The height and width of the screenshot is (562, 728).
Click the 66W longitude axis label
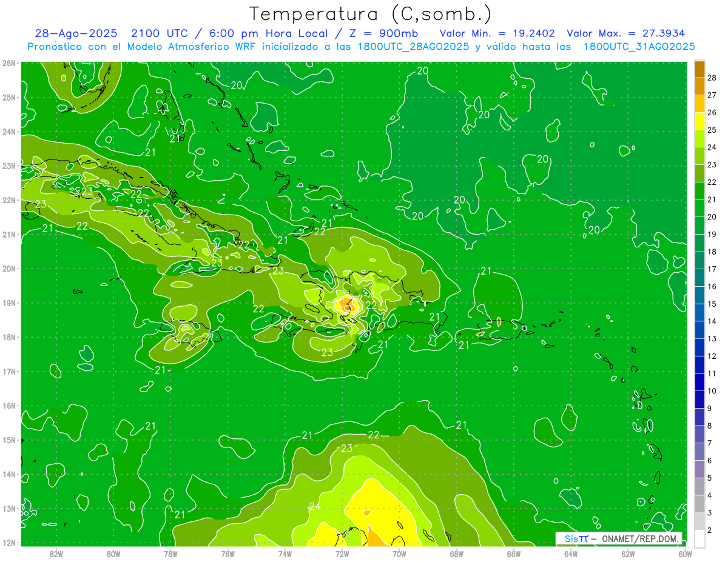(514, 554)
